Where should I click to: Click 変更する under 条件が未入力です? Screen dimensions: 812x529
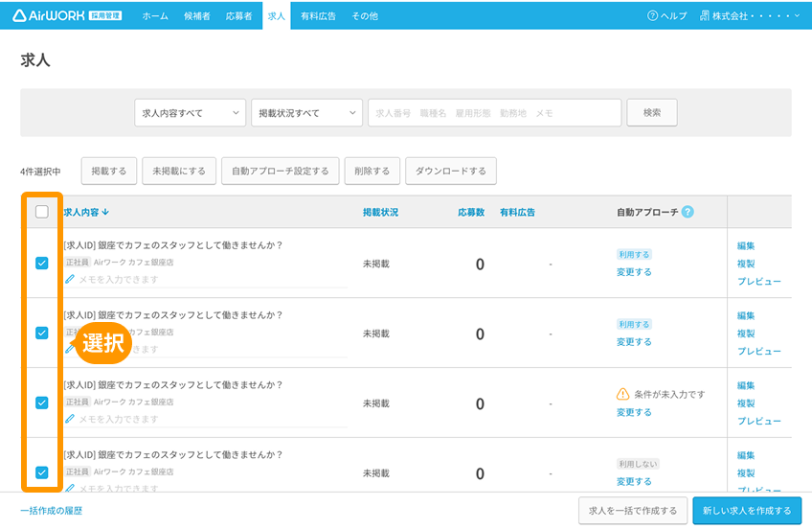(x=634, y=412)
